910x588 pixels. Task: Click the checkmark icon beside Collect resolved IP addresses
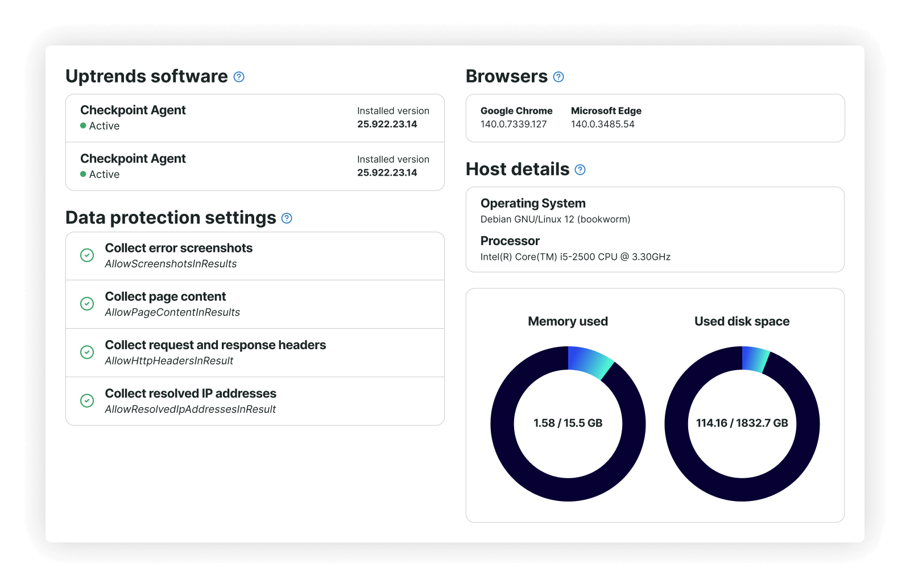point(87,400)
